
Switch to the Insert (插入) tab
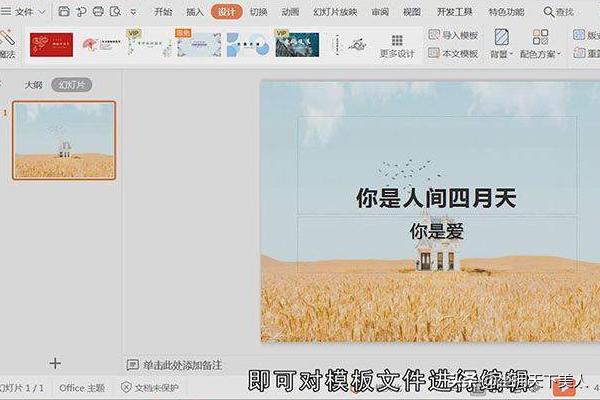[x=195, y=12]
